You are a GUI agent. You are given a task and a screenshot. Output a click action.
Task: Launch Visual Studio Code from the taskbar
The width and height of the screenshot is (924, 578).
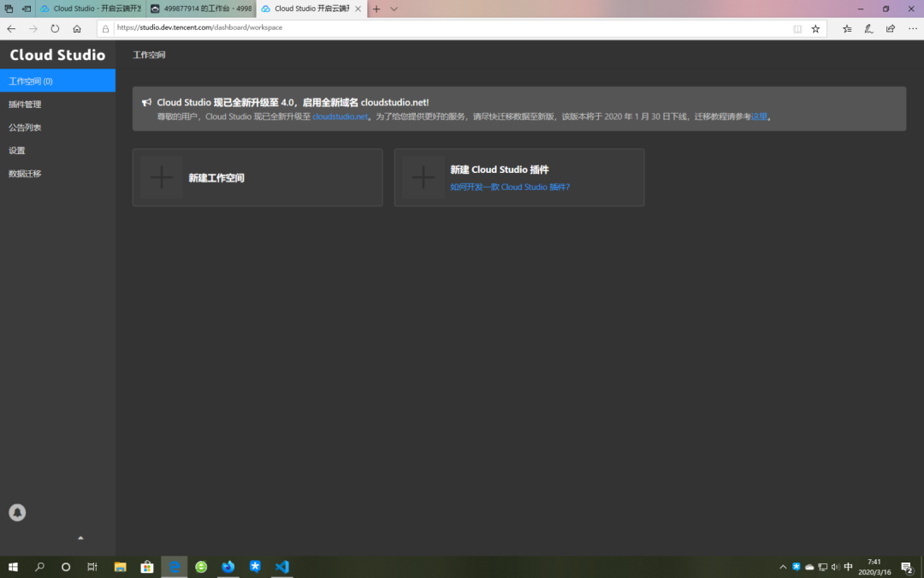282,566
